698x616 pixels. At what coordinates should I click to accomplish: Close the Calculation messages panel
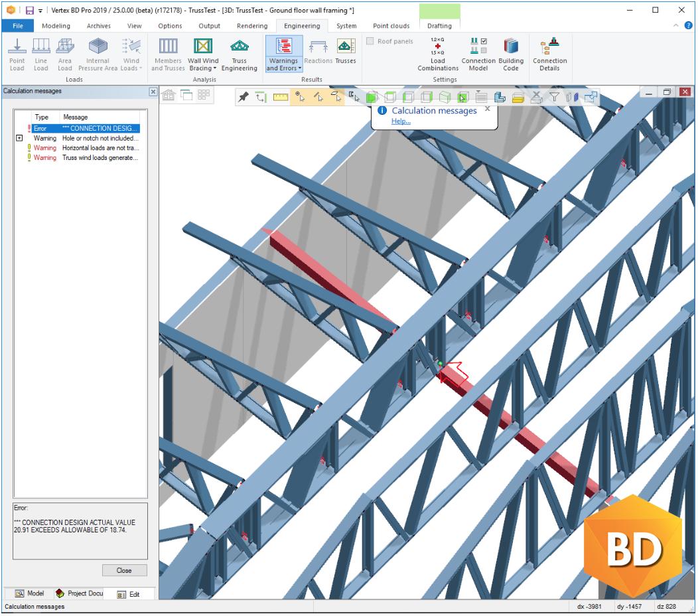[x=153, y=92]
